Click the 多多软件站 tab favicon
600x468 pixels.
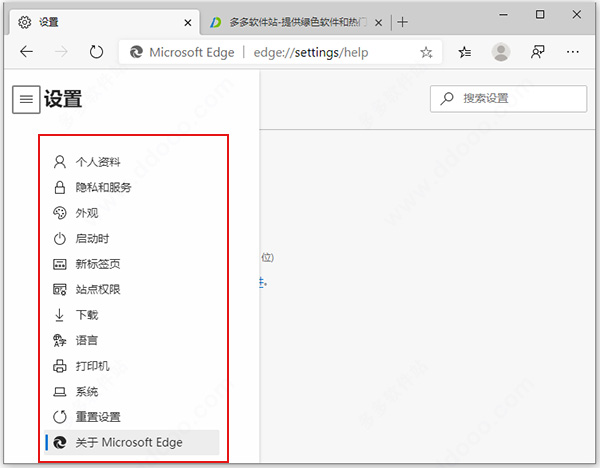[x=215, y=23]
